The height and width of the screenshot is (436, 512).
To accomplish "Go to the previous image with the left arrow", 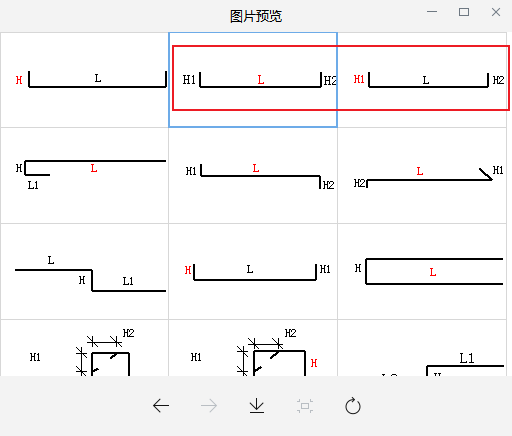I will tap(161, 406).
